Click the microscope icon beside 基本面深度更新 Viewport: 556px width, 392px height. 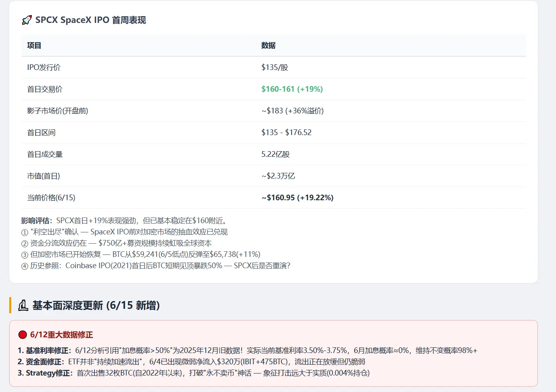coord(23,306)
